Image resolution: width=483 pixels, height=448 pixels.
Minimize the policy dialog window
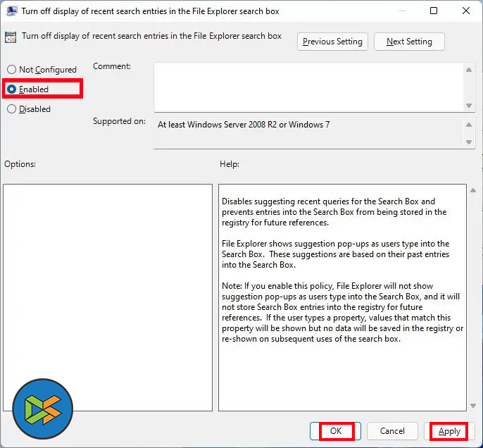pyautogui.click(x=402, y=11)
